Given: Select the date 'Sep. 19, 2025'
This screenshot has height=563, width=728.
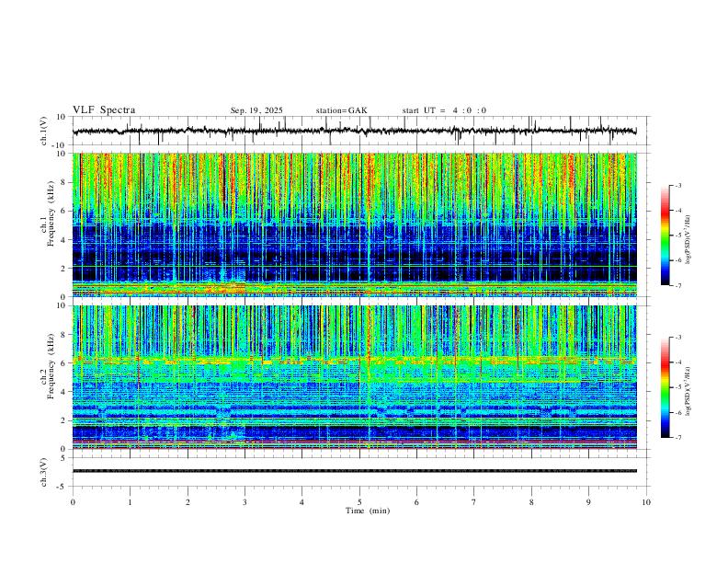Looking at the screenshot, I should [x=256, y=110].
